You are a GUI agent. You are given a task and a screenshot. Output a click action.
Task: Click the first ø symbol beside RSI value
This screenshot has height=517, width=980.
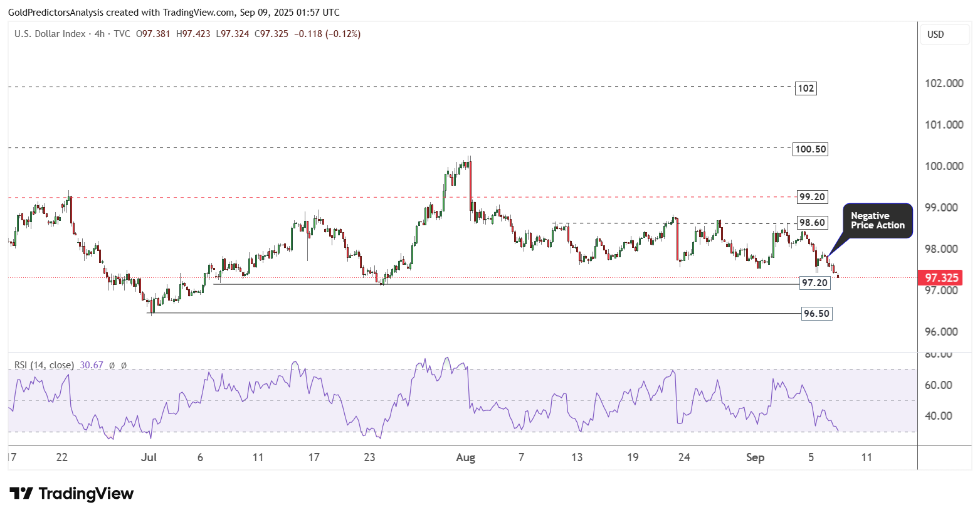(112, 365)
